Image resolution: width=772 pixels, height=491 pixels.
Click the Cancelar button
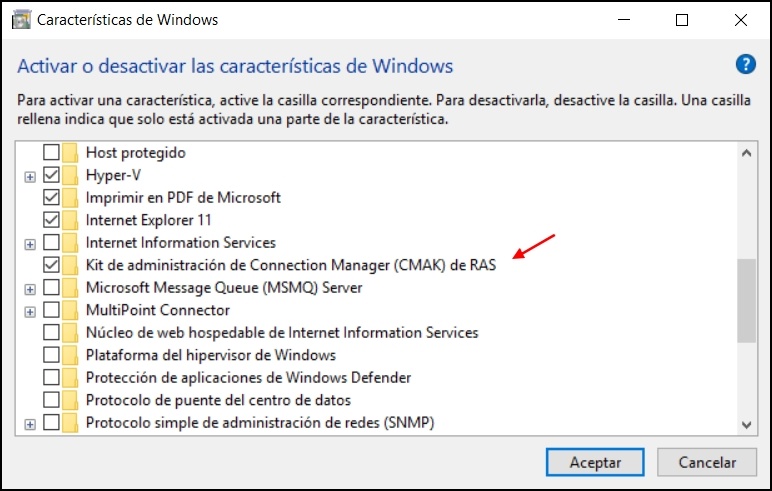pyautogui.click(x=707, y=462)
